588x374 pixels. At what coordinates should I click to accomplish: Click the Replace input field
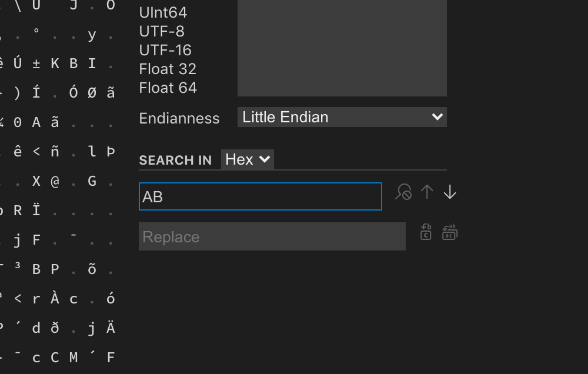click(272, 236)
